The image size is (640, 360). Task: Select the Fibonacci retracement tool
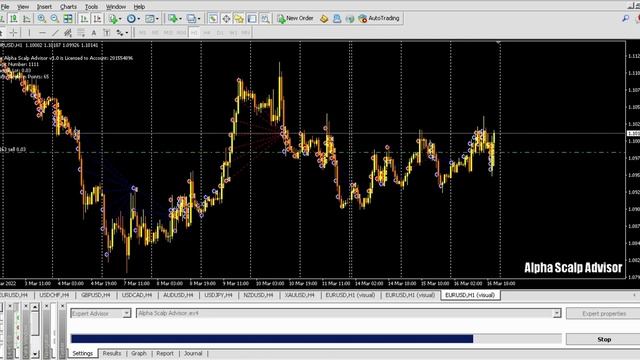click(81, 33)
